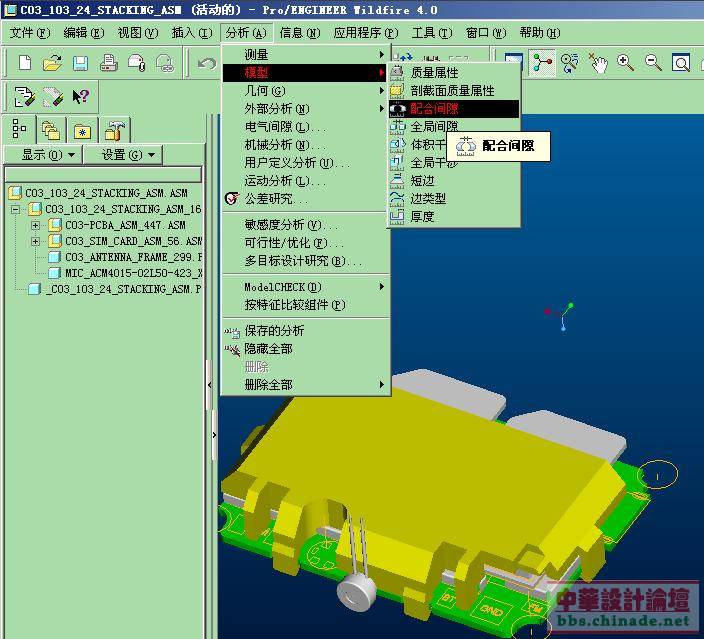Image resolution: width=704 pixels, height=639 pixels.
Task: Choose 可行性/优化(F) menu entry
Action: (x=304, y=243)
